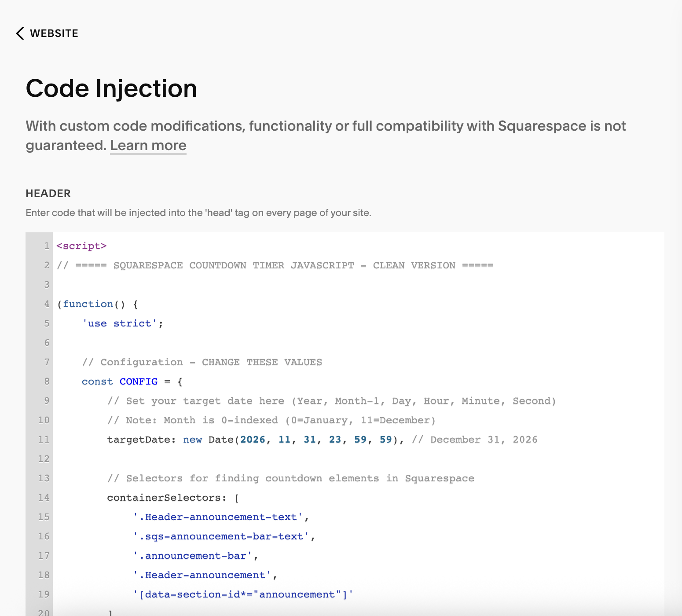This screenshot has width=682, height=616.
Task: Click the year value 2026 in Date()
Action: [x=253, y=440]
